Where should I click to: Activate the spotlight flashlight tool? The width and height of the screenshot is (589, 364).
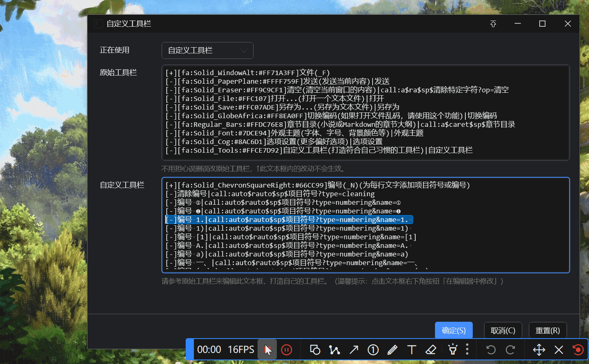(453, 350)
